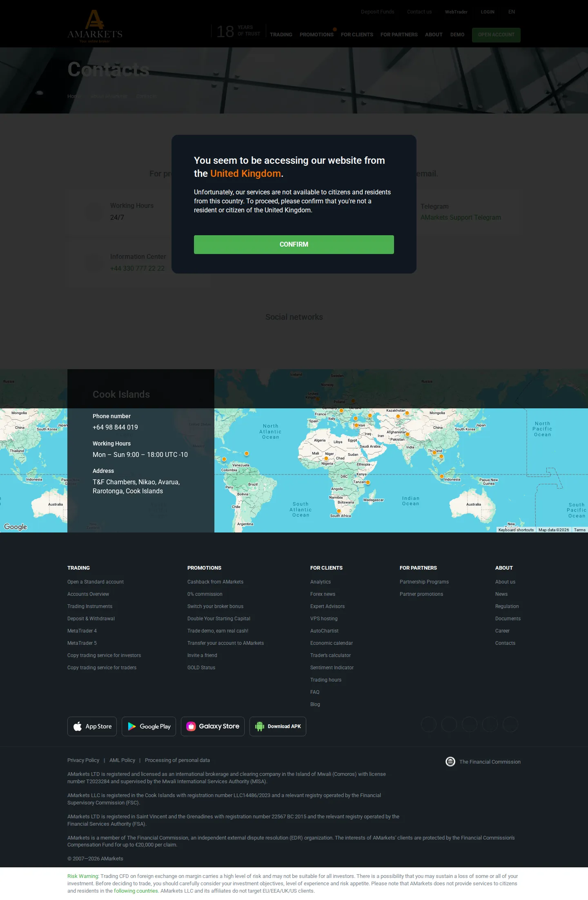The image size is (588, 900).
Task: Click the Cook Islands office heading
Action: pos(121,394)
